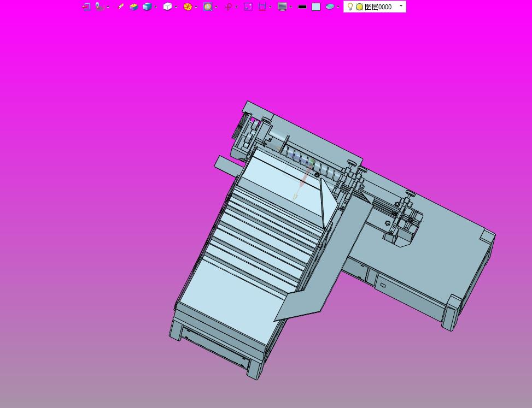Click the red rotate icon
The height and width of the screenshot is (408, 532).
[x=228, y=7]
